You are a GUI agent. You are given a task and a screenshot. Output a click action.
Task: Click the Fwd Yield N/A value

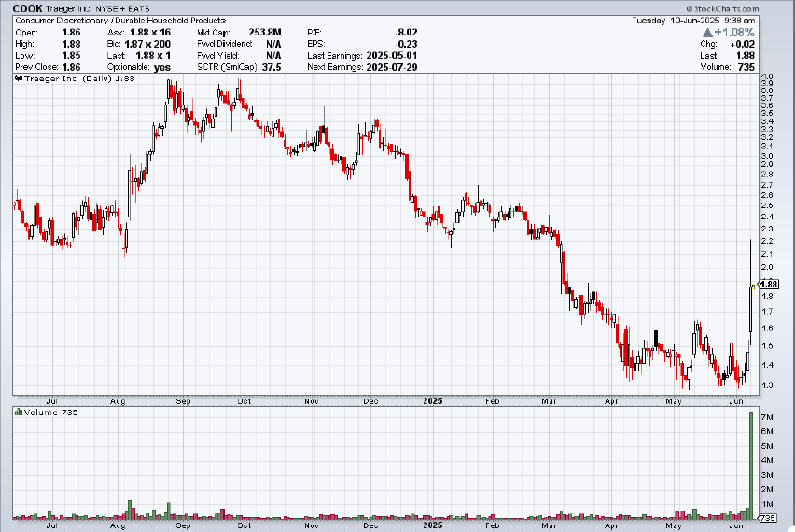[273, 56]
